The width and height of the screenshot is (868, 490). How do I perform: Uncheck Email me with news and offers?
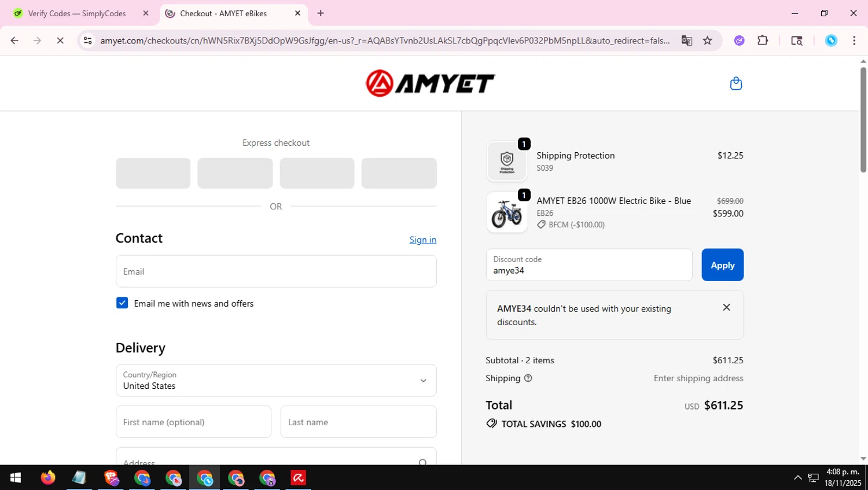click(x=122, y=303)
